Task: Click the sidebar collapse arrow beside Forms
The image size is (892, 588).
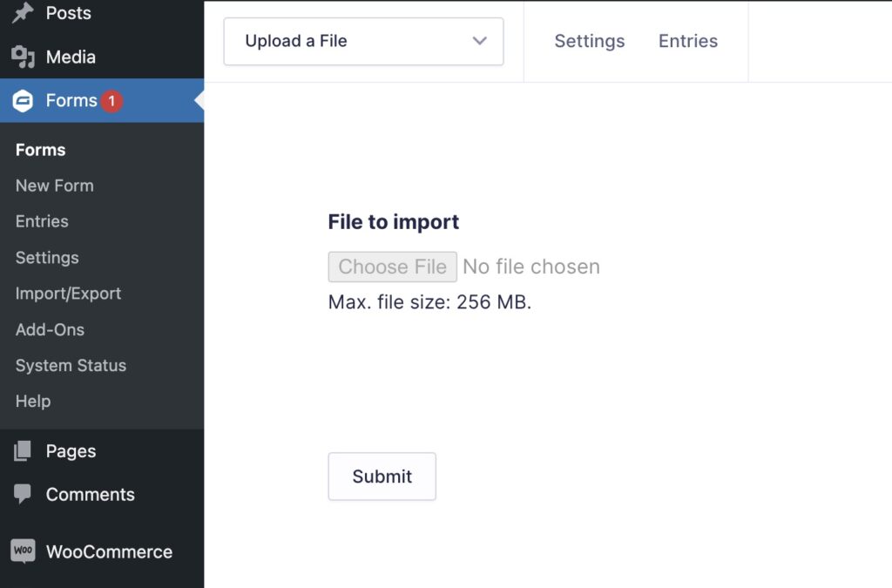Action: [x=199, y=100]
